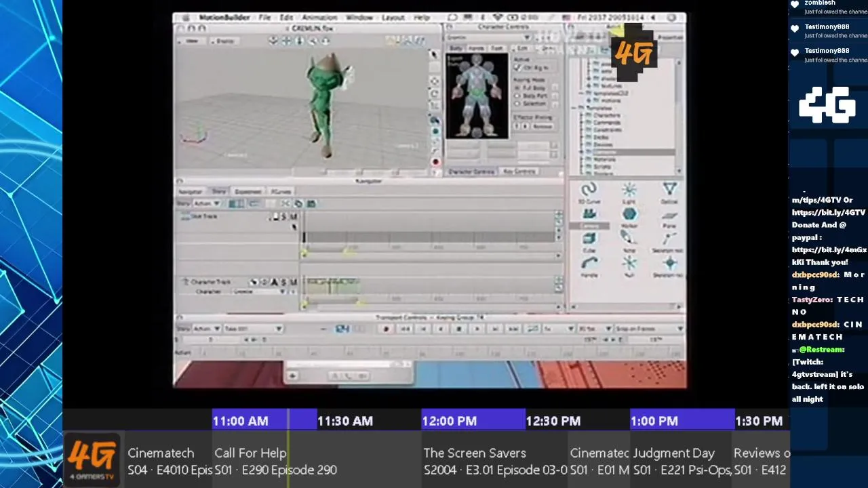Click the Release effector pinning button

tap(542, 126)
